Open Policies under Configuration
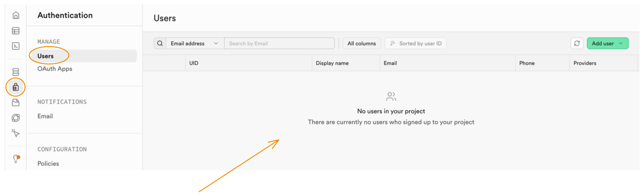 pos(48,164)
